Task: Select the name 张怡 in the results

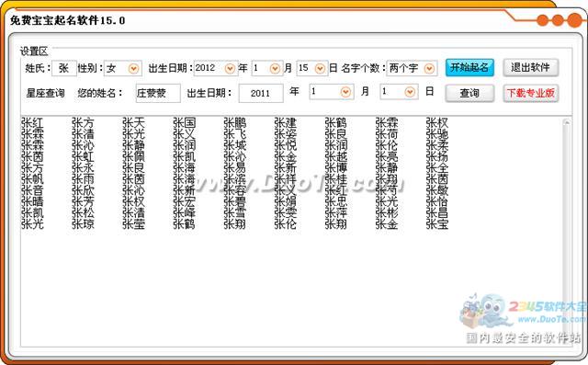Action: 437,201
